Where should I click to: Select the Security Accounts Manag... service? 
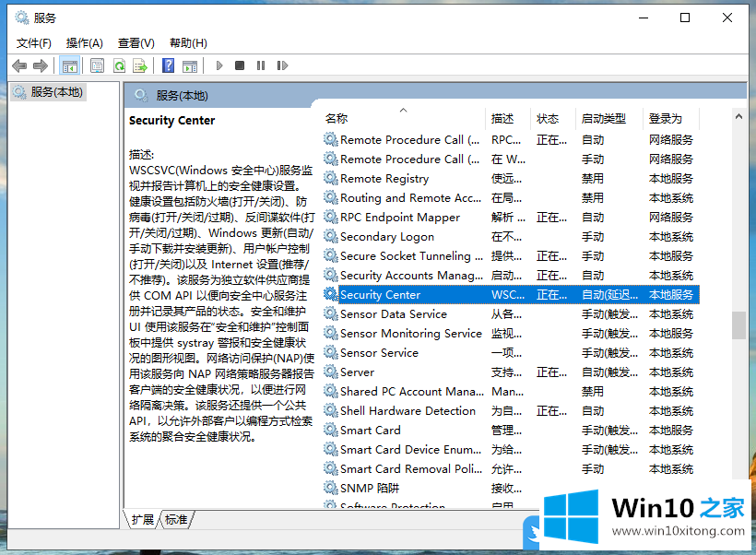(511, 276)
